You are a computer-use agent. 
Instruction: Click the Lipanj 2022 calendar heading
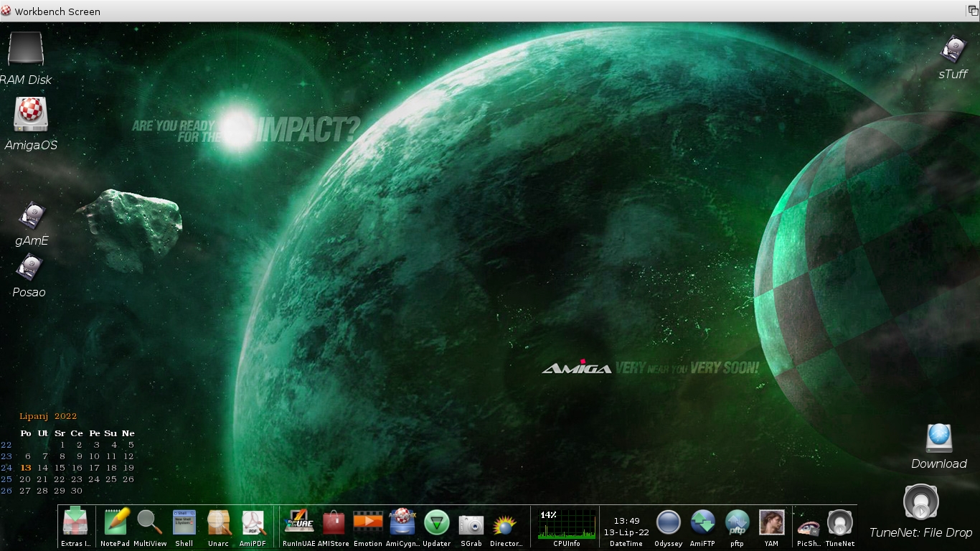(x=48, y=416)
